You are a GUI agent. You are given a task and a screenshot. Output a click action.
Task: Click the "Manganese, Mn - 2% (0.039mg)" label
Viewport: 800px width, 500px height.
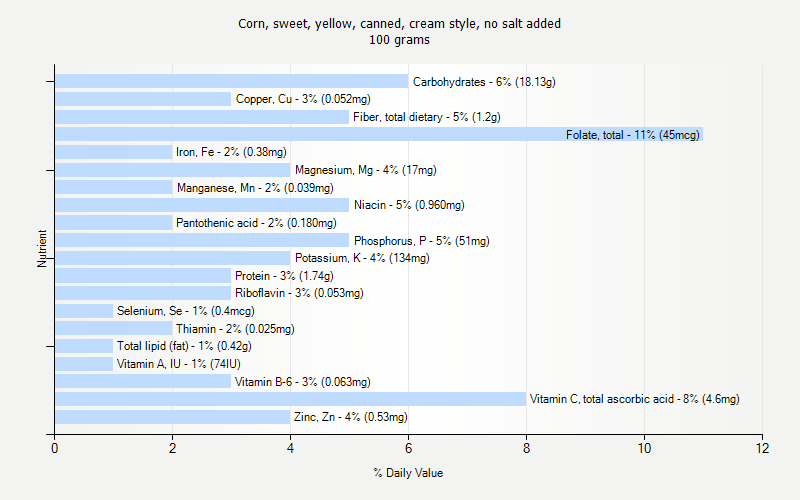255,188
